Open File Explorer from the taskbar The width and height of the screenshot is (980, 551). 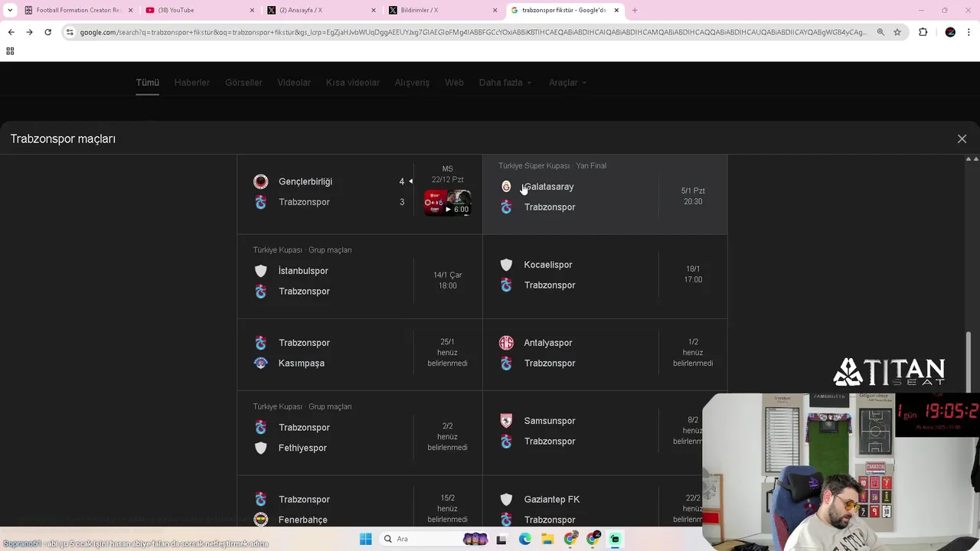(x=547, y=539)
